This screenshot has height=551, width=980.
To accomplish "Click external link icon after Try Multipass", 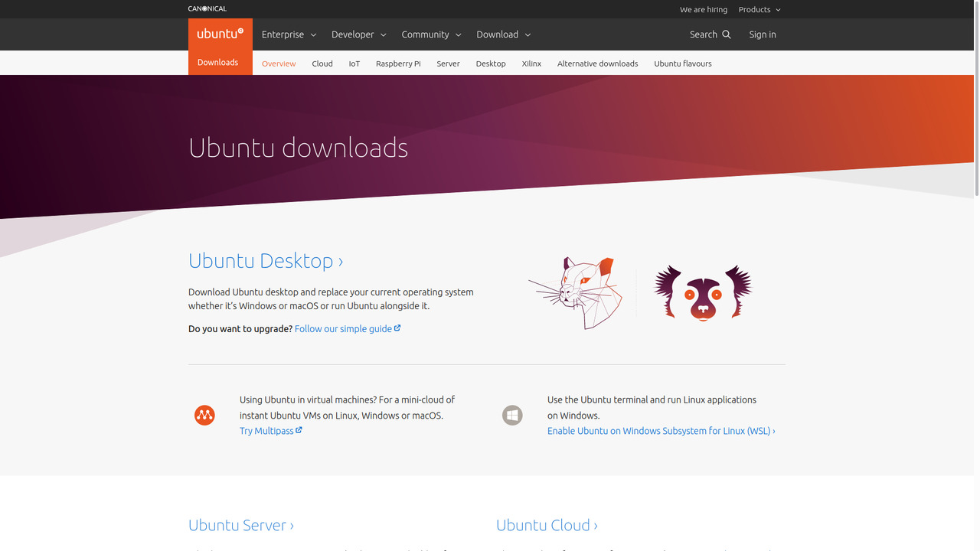I will coord(299,430).
